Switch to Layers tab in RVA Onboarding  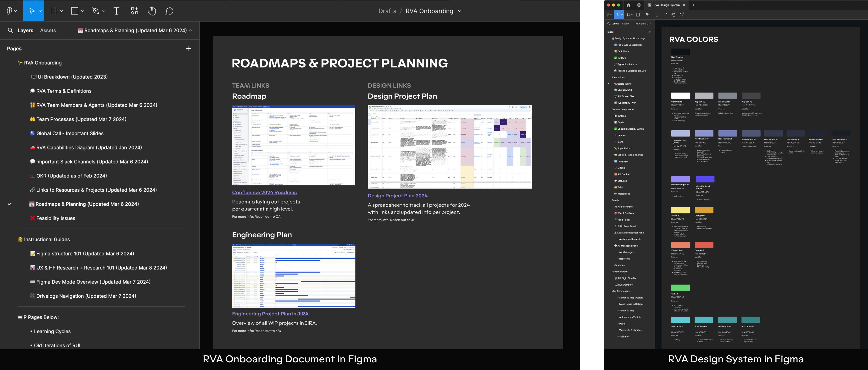pos(25,30)
